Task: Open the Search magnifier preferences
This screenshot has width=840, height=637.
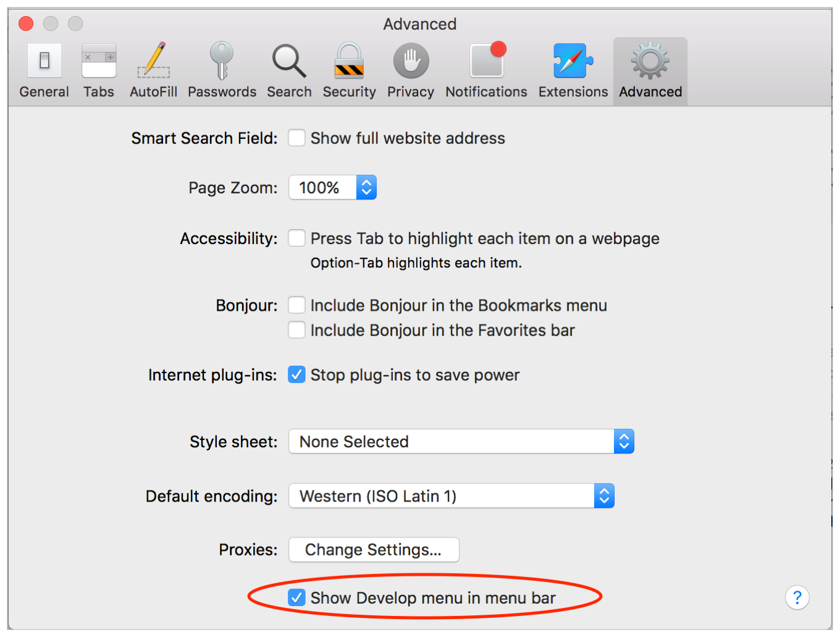Action: [x=289, y=71]
